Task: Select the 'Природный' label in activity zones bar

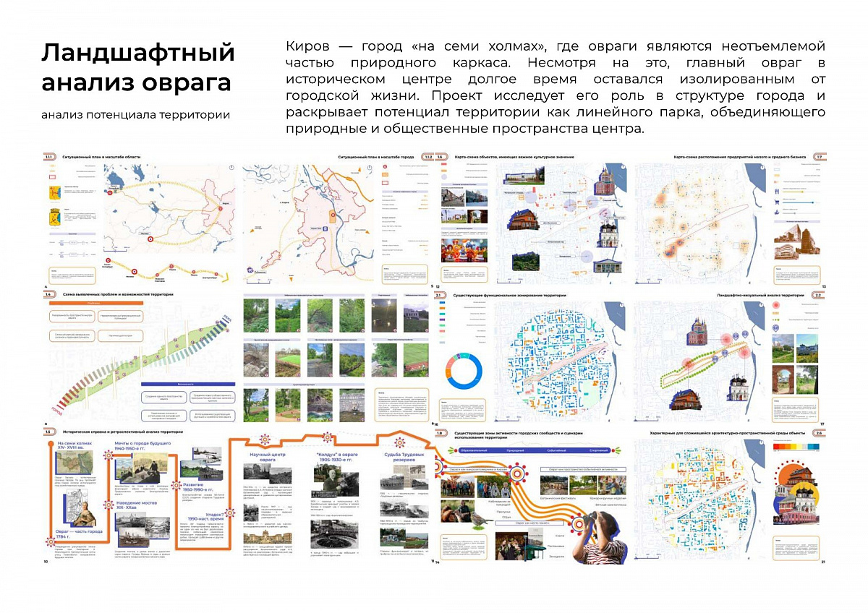Action: click(x=515, y=450)
